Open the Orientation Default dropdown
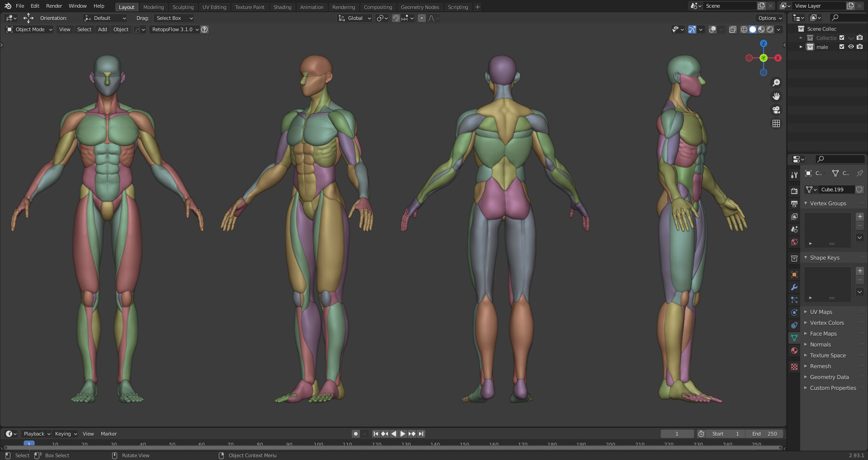 [x=105, y=18]
